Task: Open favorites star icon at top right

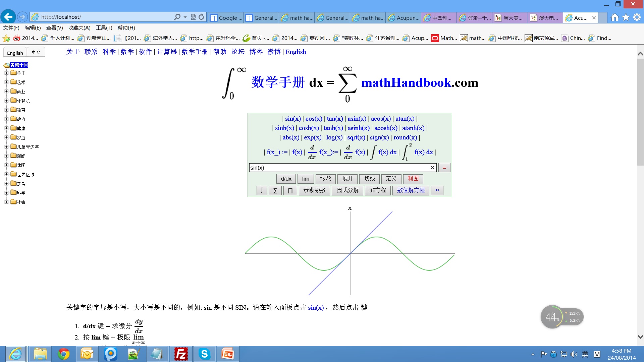Action: [x=626, y=17]
